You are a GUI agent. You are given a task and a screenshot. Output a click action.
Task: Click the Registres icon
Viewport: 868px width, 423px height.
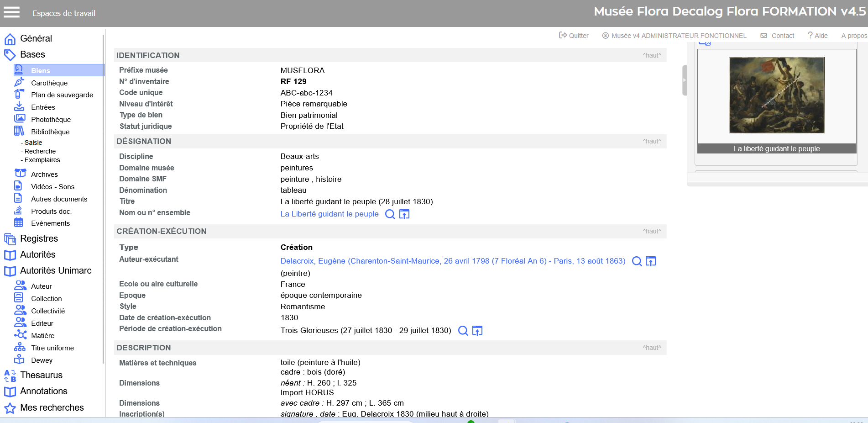pyautogui.click(x=10, y=238)
